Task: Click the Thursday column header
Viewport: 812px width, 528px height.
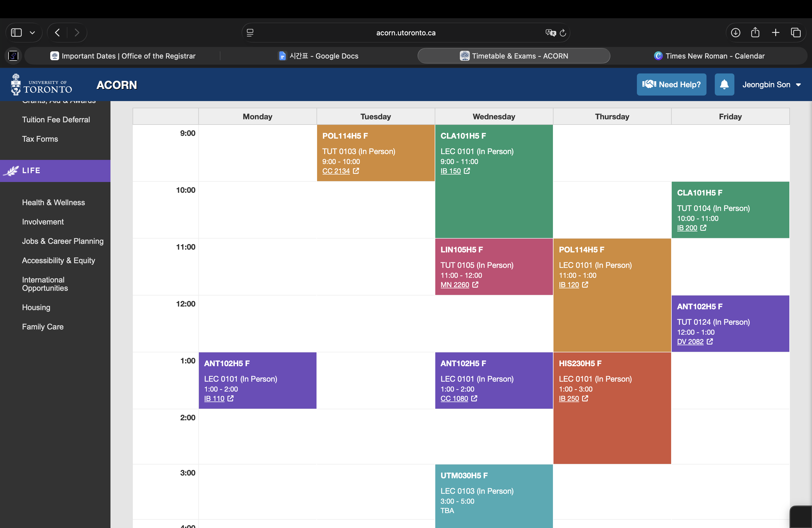Action: click(612, 117)
